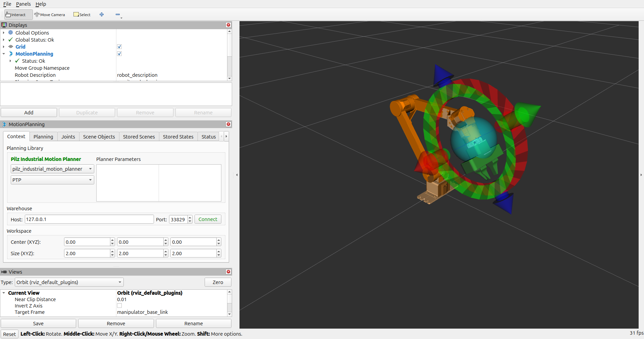Open the PTP planner type dropdown

pyautogui.click(x=52, y=180)
